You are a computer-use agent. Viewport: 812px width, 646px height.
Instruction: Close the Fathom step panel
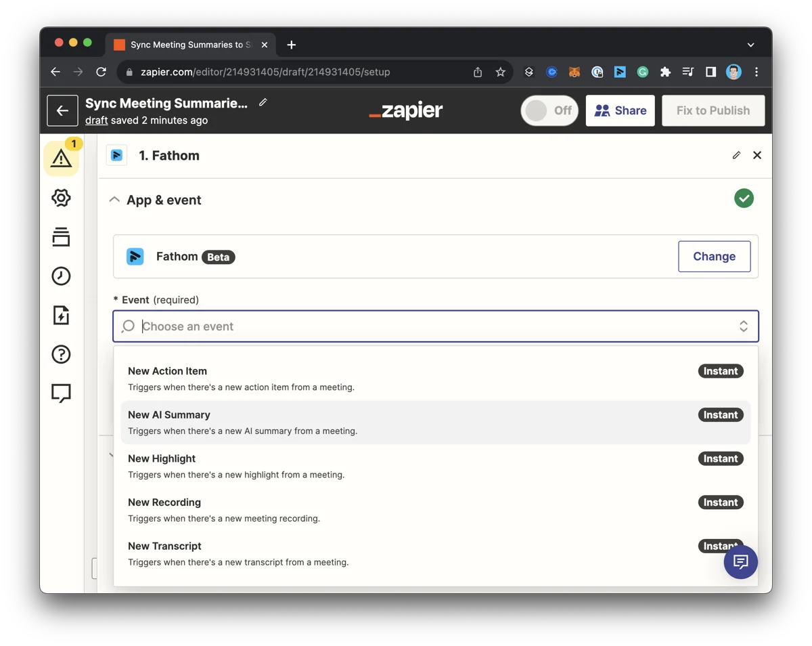(757, 155)
